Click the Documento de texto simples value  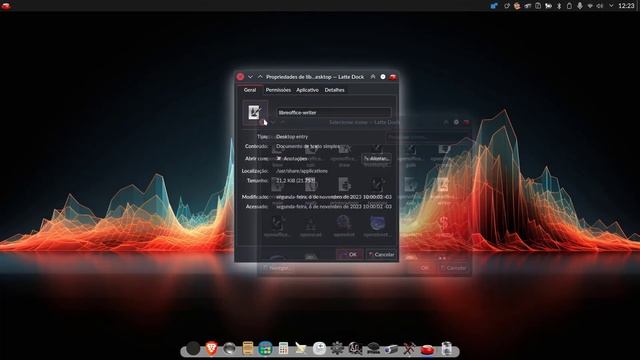pyautogui.click(x=308, y=146)
